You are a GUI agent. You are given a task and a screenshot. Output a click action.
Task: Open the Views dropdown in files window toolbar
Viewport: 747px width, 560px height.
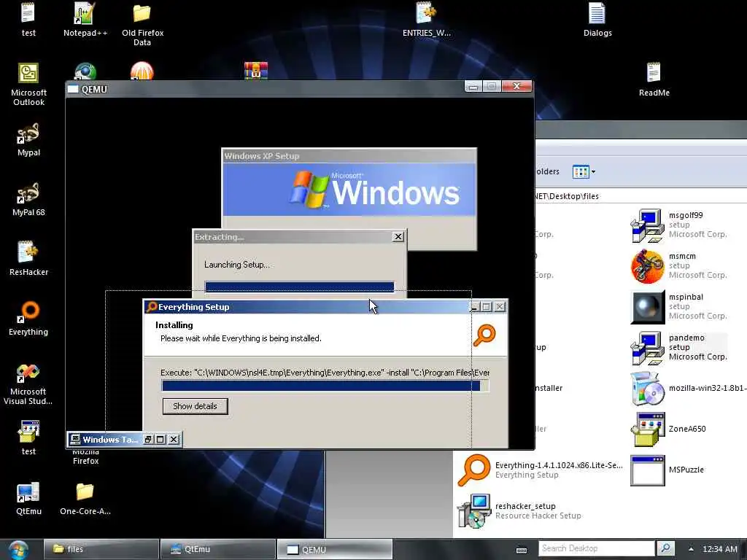point(593,171)
